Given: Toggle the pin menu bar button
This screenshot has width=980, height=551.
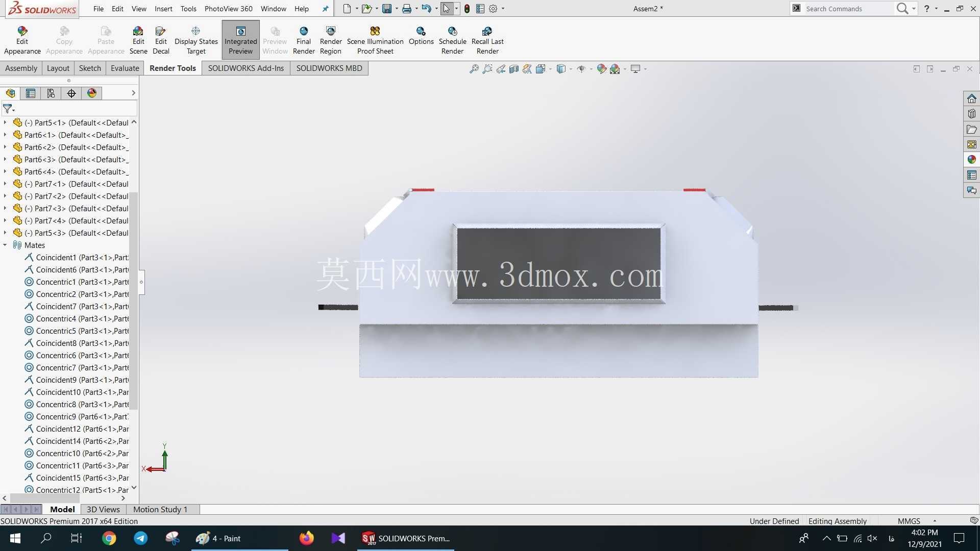Looking at the screenshot, I should point(325,9).
